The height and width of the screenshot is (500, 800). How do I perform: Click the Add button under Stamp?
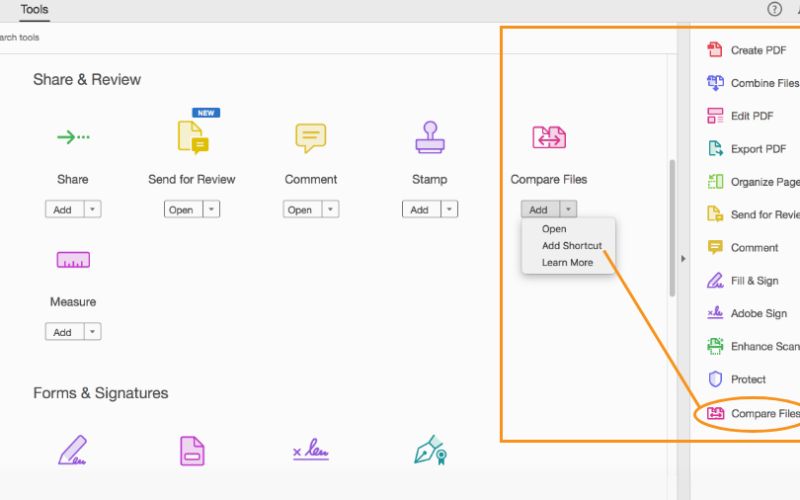[421, 209]
